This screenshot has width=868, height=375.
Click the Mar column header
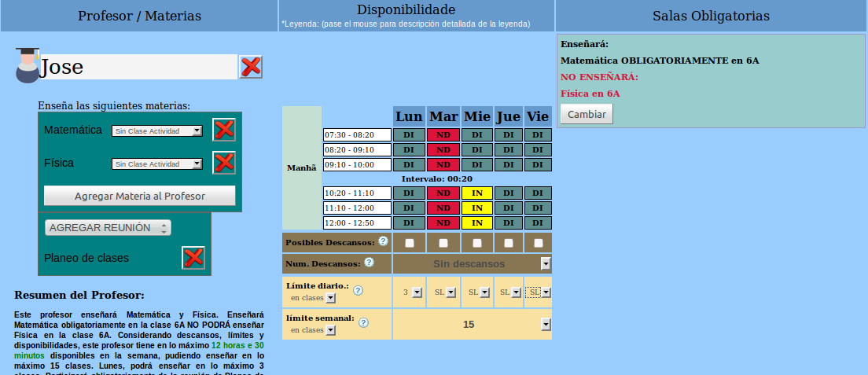tap(443, 116)
